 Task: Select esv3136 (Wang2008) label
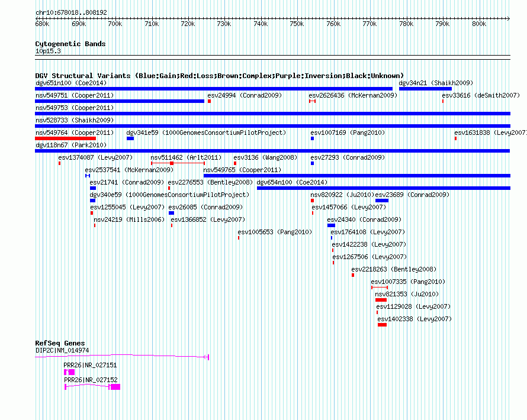pos(265,157)
